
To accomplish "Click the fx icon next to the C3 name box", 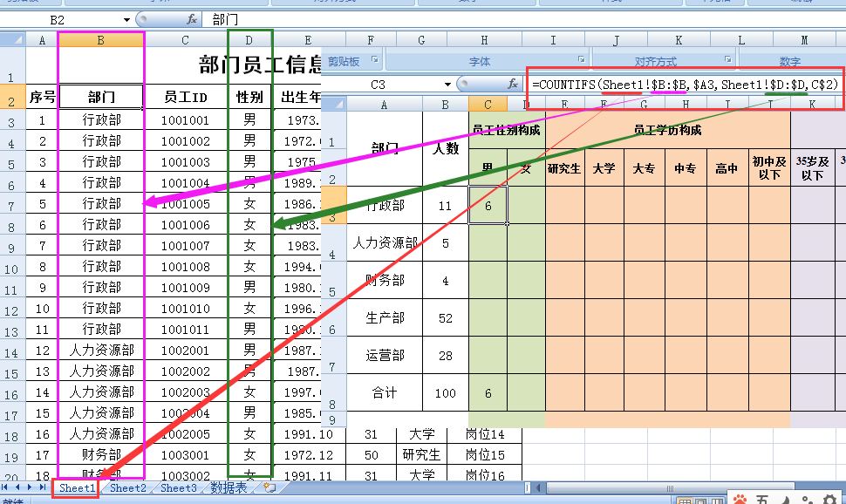I will (513, 84).
